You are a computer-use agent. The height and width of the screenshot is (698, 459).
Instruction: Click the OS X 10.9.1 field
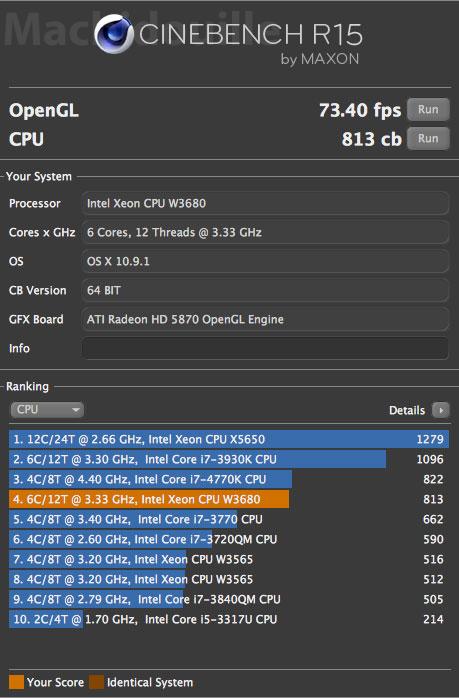(265, 261)
